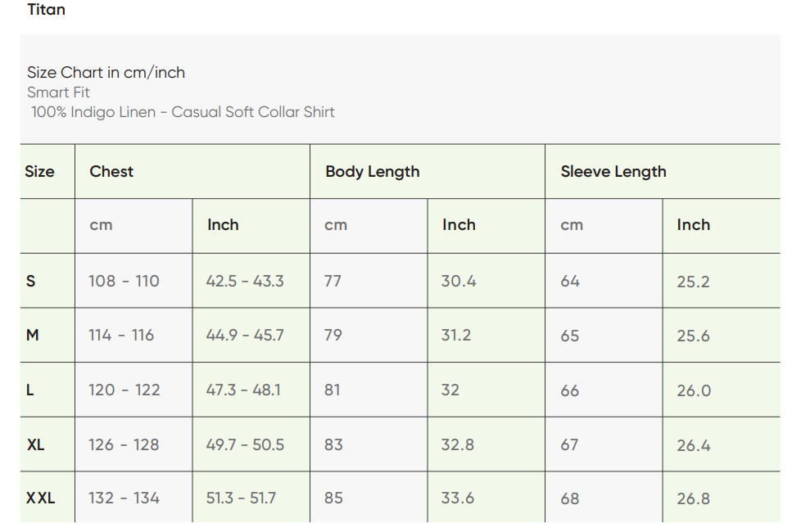Click the Body Length column header
Image resolution: width=792 pixels, height=532 pixels.
(x=372, y=172)
